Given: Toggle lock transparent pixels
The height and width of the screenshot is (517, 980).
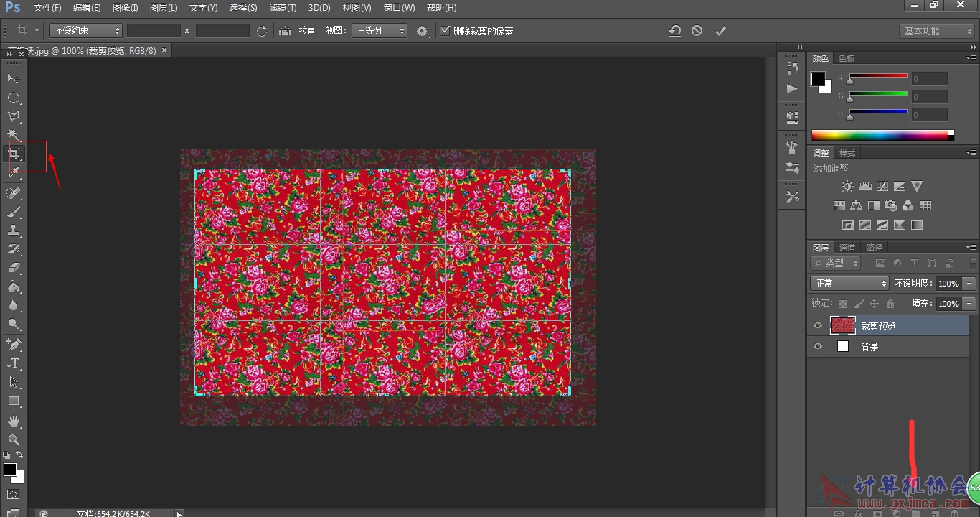Looking at the screenshot, I should (x=842, y=304).
